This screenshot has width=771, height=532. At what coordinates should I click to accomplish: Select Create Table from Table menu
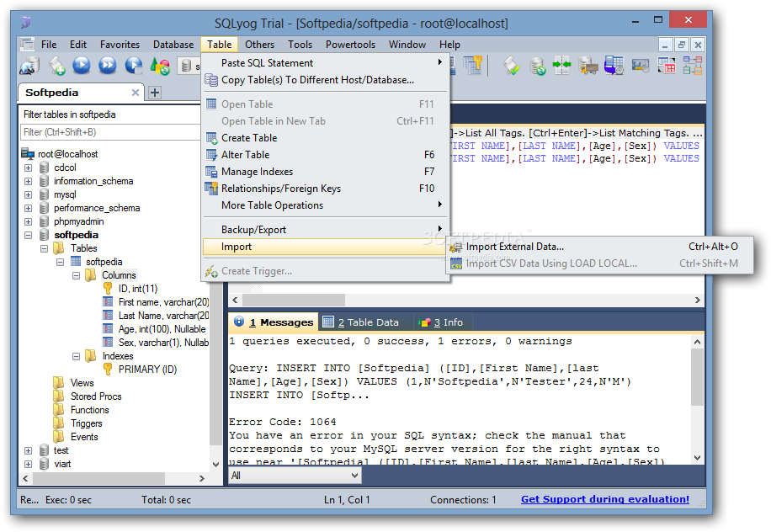tap(326, 138)
